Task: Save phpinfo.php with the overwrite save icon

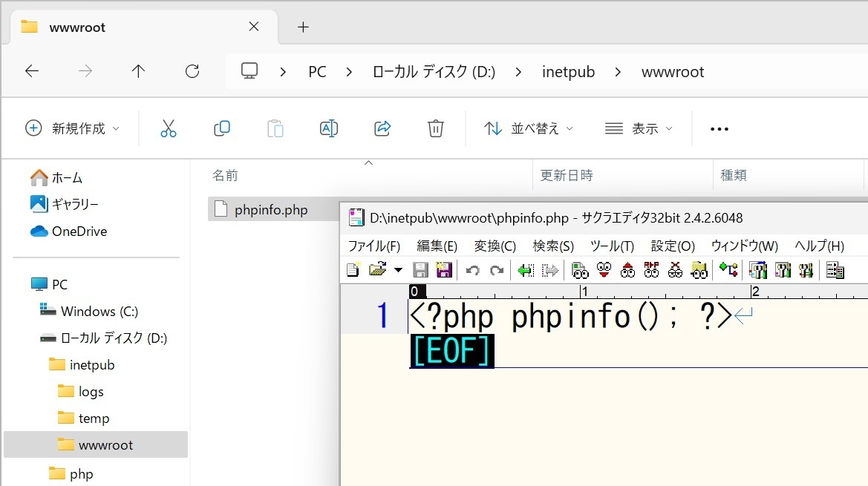Action: pyautogui.click(x=420, y=270)
